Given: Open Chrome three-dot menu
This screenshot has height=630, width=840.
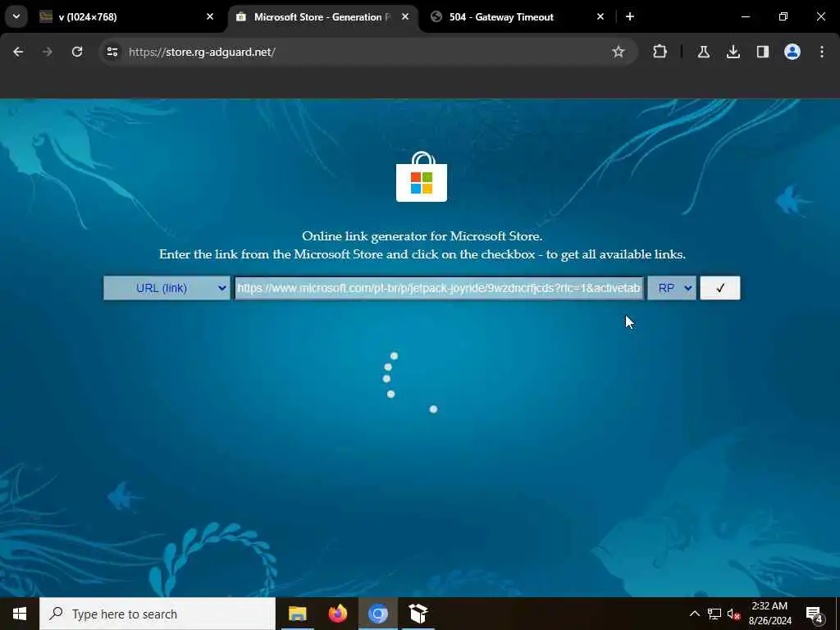Looking at the screenshot, I should click(822, 52).
